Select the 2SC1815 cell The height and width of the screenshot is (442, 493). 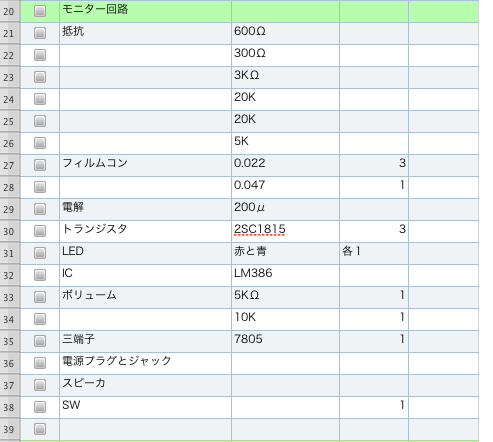285,231
